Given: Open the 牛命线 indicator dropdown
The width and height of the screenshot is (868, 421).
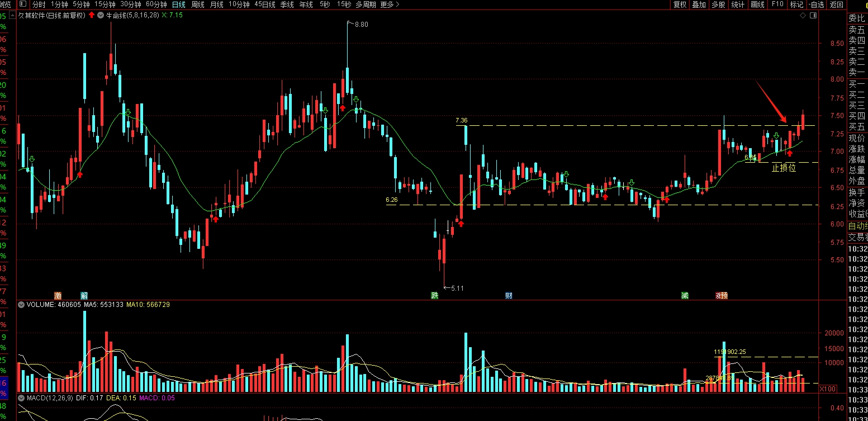Looking at the screenshot, I should coord(101,15).
